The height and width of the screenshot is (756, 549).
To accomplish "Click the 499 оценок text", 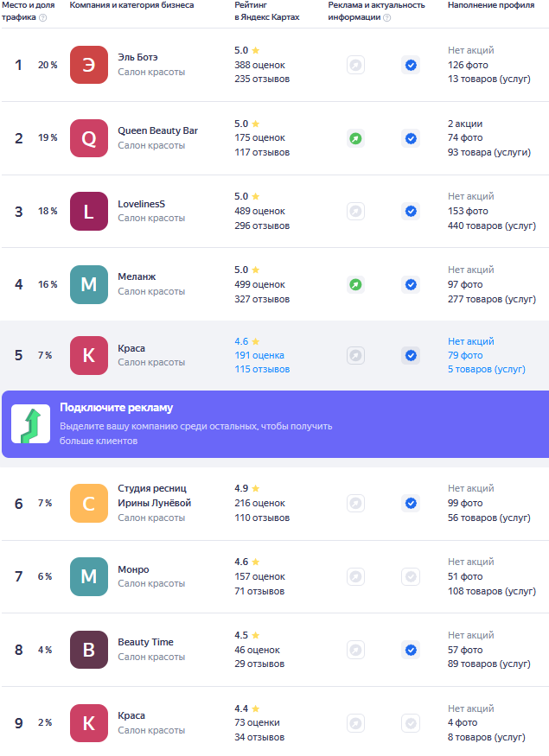I will point(259,284).
